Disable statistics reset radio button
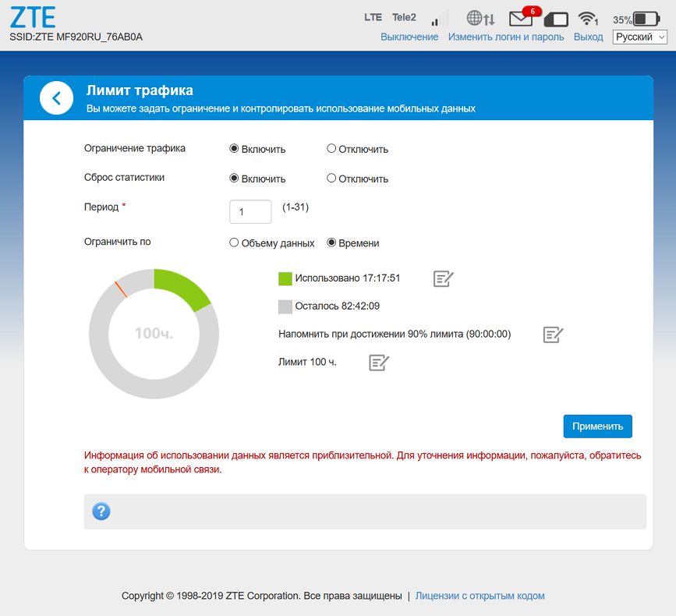Image resolution: width=676 pixels, height=616 pixels. (331, 179)
